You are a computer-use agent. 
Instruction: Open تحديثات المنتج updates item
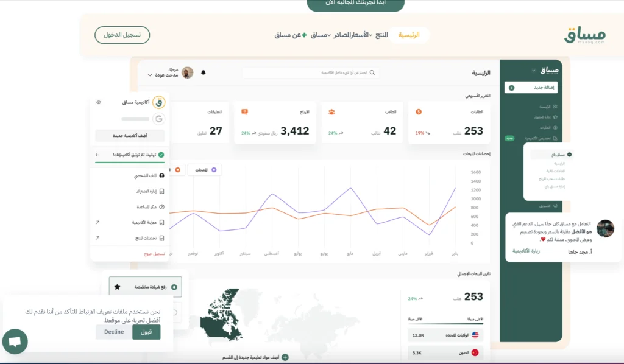click(150, 238)
